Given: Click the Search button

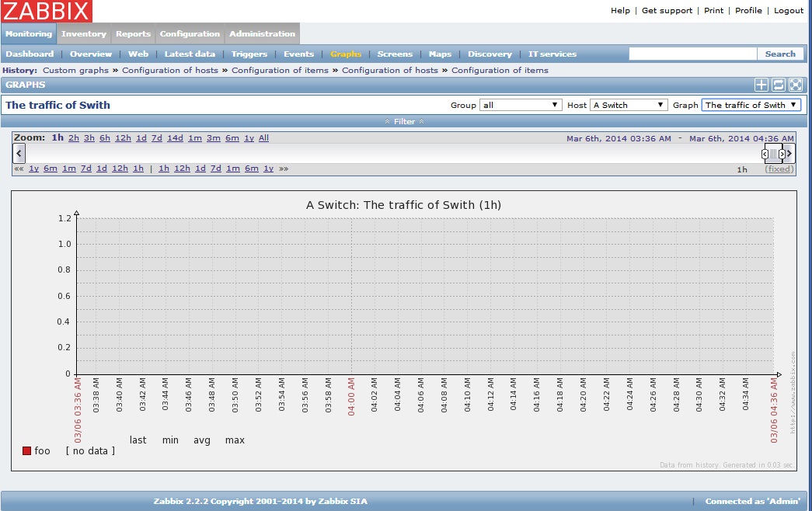Looking at the screenshot, I should click(780, 54).
